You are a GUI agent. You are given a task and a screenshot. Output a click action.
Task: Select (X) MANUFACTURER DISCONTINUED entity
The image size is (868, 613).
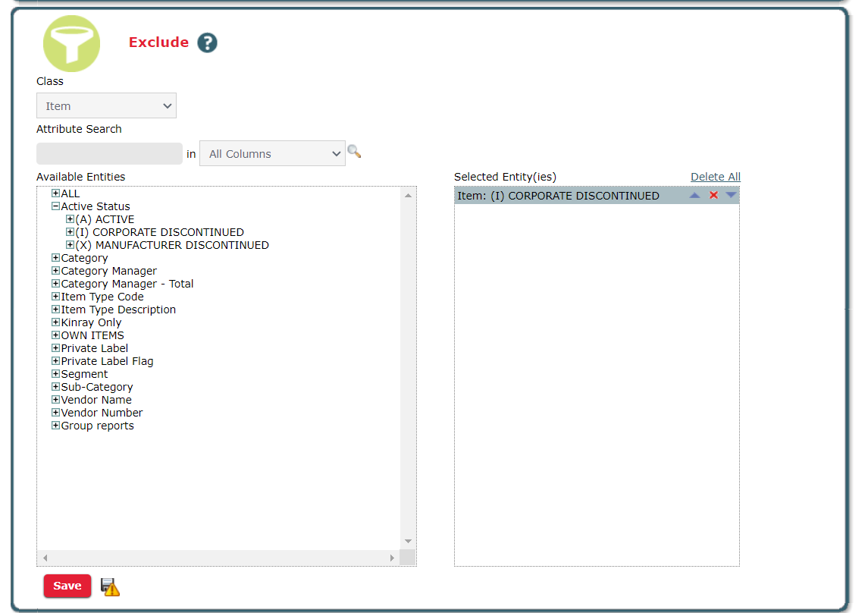pyautogui.click(x=172, y=245)
